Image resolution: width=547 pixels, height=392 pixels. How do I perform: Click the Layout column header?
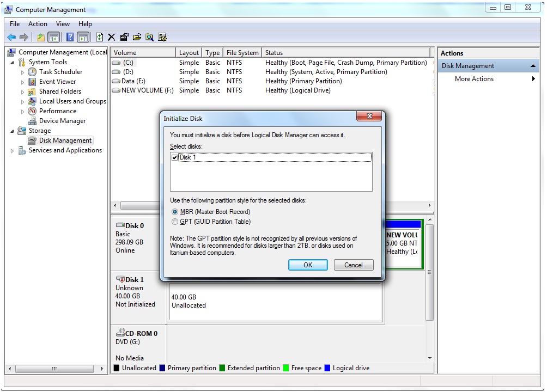(189, 53)
